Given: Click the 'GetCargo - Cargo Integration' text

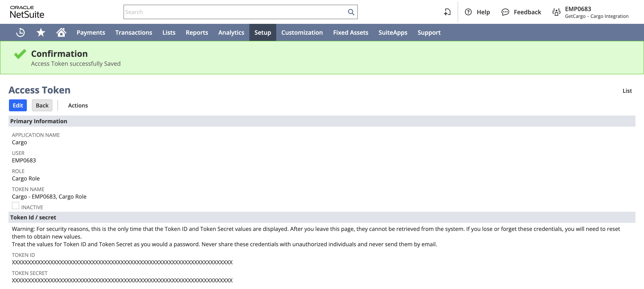Looking at the screenshot, I should point(597,16).
